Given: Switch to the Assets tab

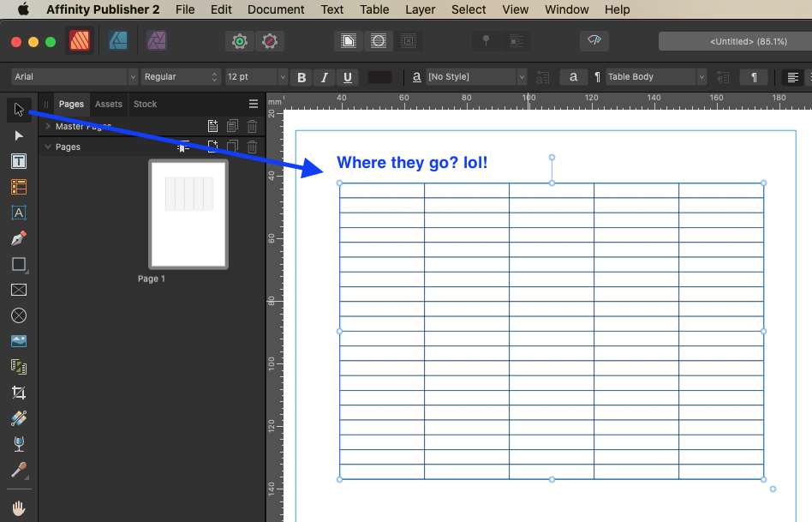Looking at the screenshot, I should pyautogui.click(x=109, y=104).
